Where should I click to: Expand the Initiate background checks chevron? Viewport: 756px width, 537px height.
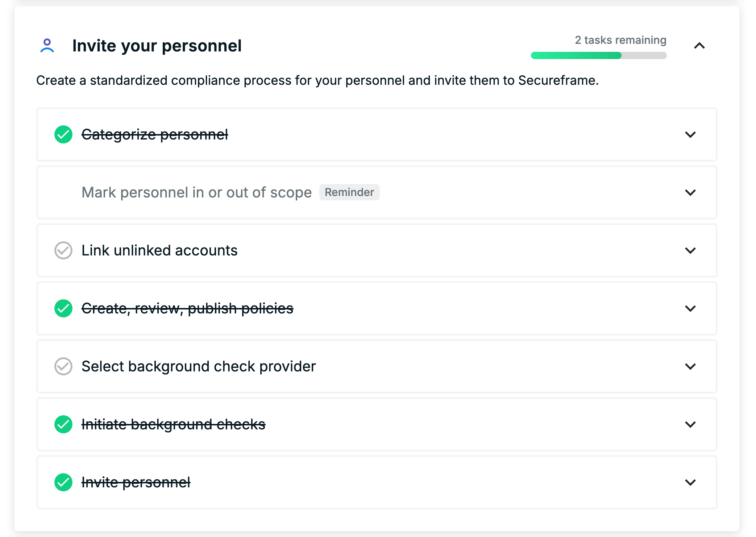[x=690, y=424]
